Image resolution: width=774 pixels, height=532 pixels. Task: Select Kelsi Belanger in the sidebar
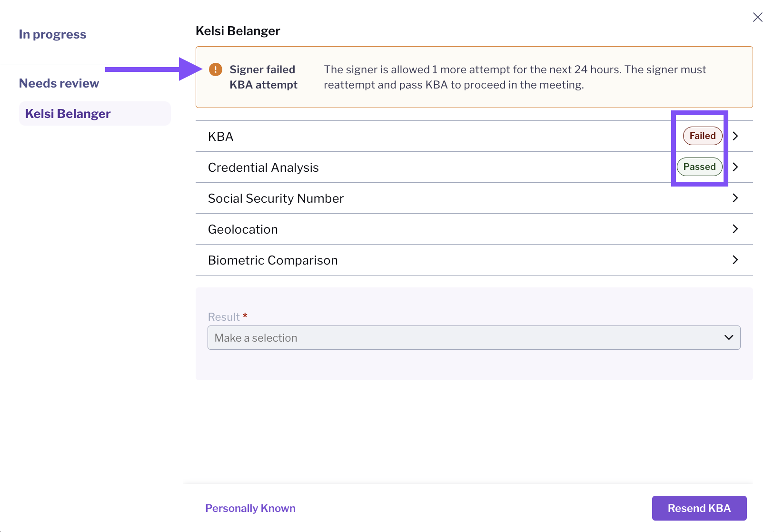click(68, 113)
